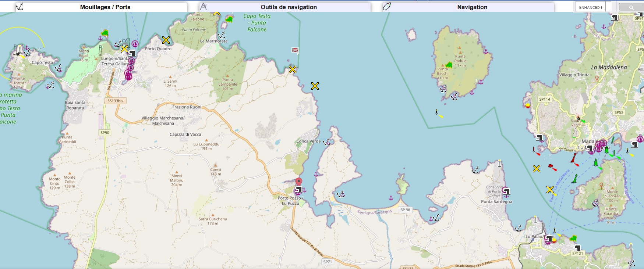Click the anchorage icon east of Capo Testa

tap(58, 68)
